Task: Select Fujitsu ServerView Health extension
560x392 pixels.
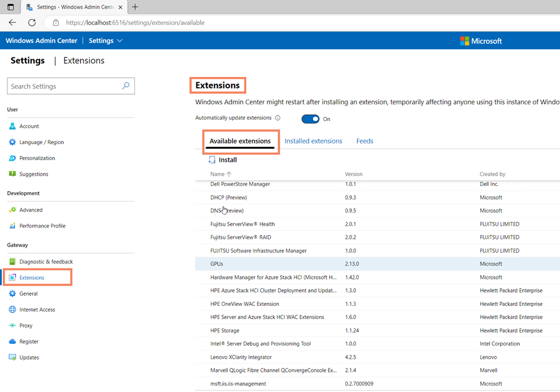Action: (377, 224)
